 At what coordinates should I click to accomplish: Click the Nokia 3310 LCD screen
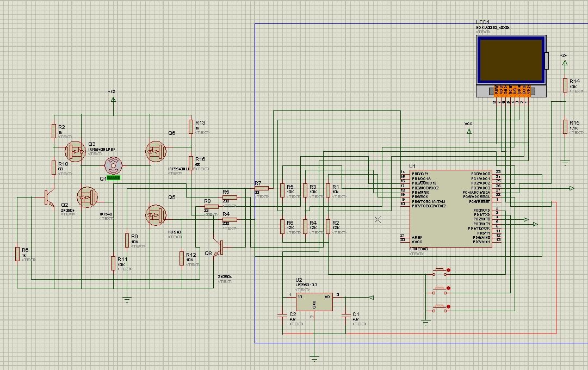[x=510, y=60]
